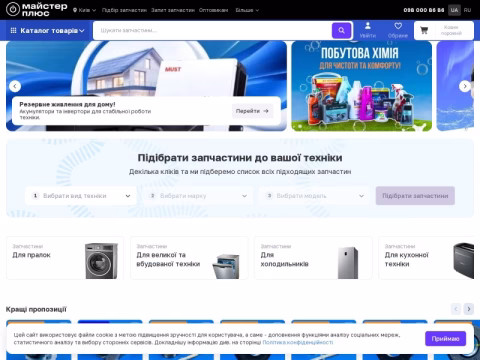The width and height of the screenshot is (480, 360).
Task: Click the Підібрати запчастини button
Action: click(x=415, y=196)
